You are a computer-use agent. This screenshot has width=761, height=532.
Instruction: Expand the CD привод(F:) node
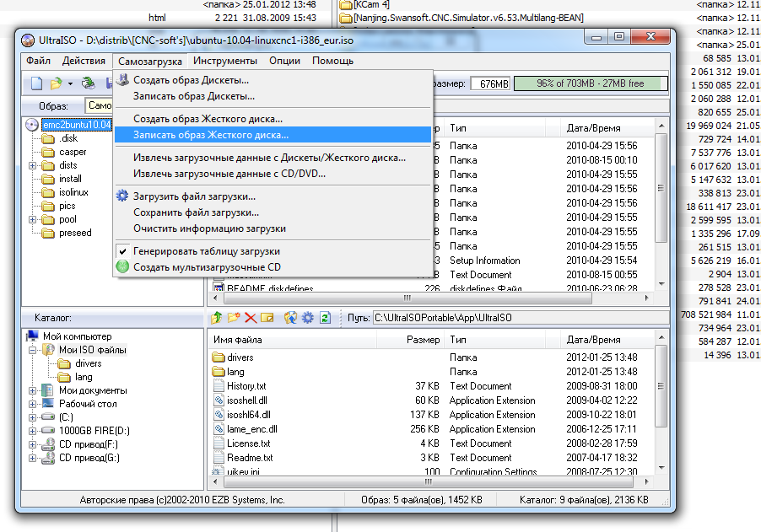[32, 444]
